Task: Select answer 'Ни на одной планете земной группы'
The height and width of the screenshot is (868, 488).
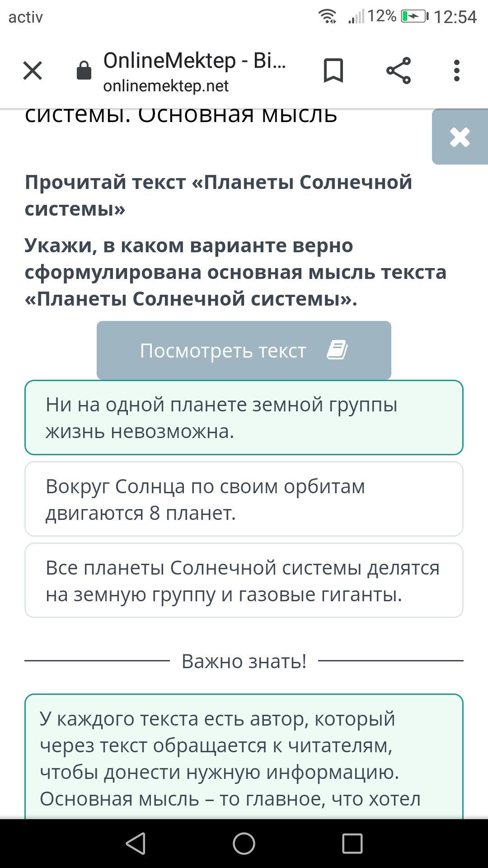Action: click(244, 417)
